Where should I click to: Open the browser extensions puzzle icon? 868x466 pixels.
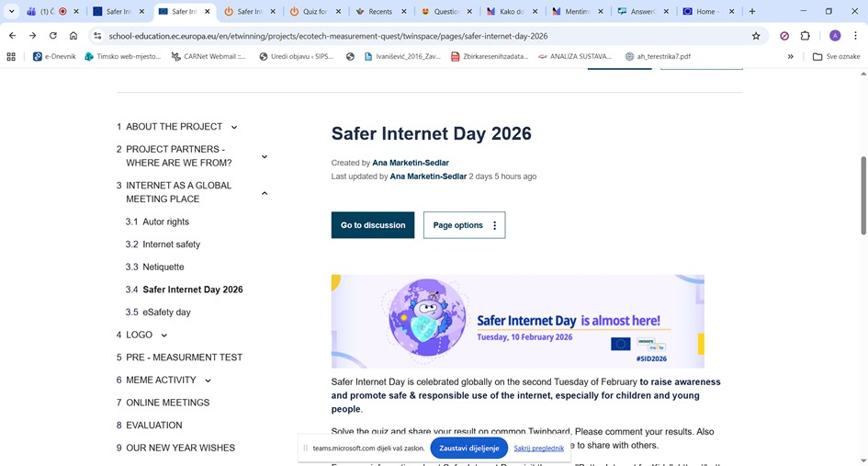pyautogui.click(x=806, y=36)
